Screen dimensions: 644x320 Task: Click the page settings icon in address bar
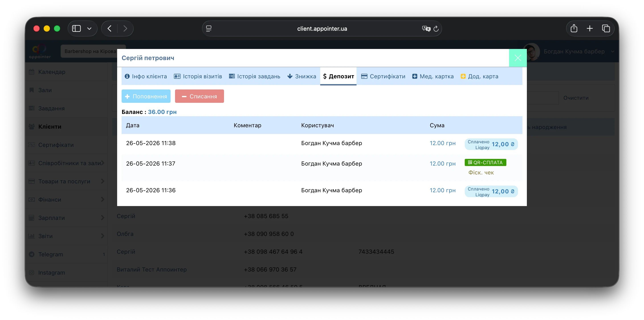coord(209,28)
